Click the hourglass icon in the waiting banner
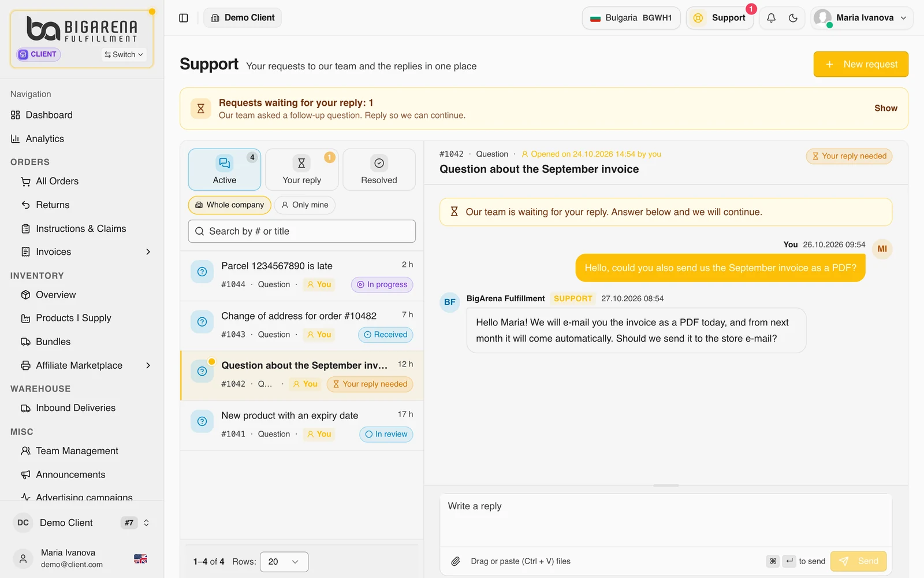The image size is (924, 578). 200,109
